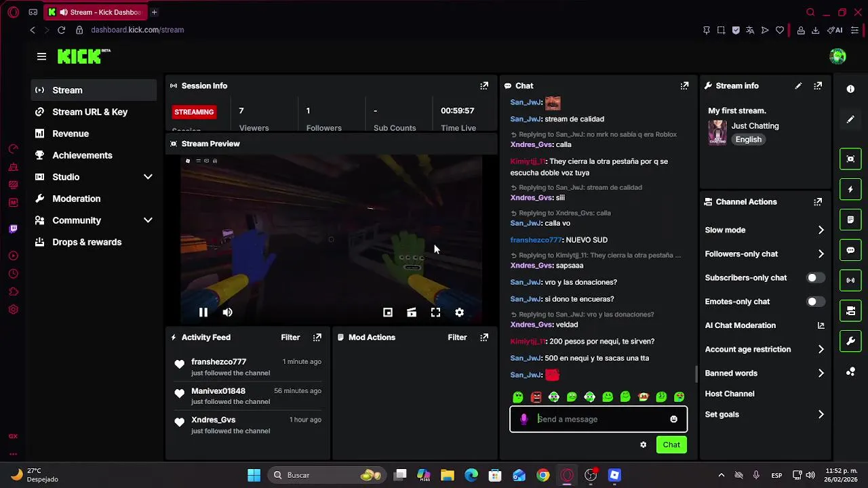Open Revenue page

[94, 134]
